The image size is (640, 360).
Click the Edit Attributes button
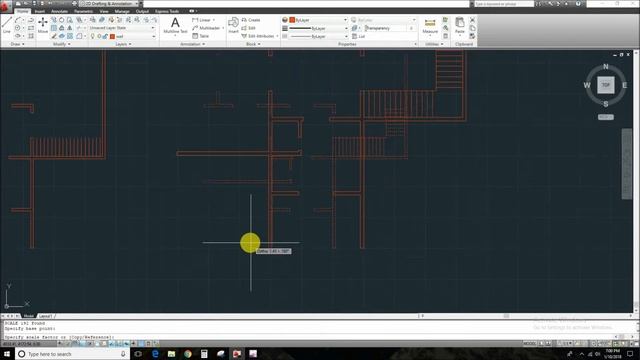click(258, 36)
